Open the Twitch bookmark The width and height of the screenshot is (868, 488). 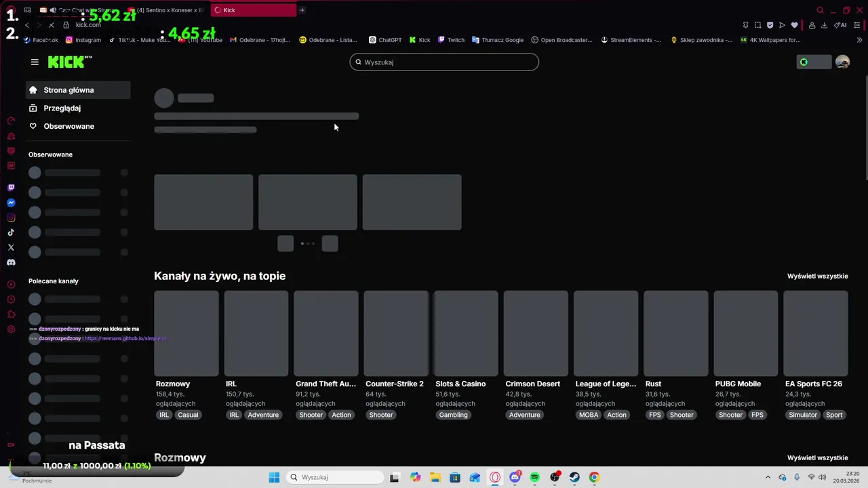[x=451, y=40]
